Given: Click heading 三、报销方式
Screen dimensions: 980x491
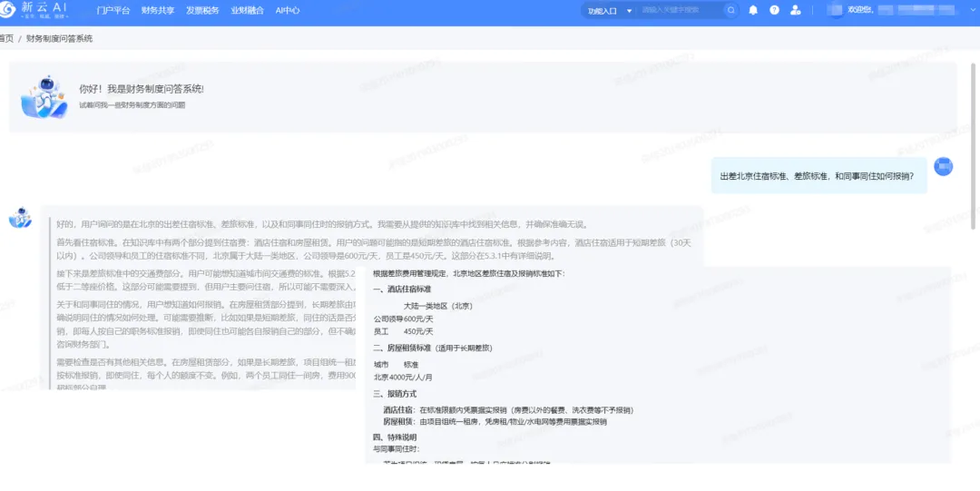Looking at the screenshot, I should pos(395,394).
